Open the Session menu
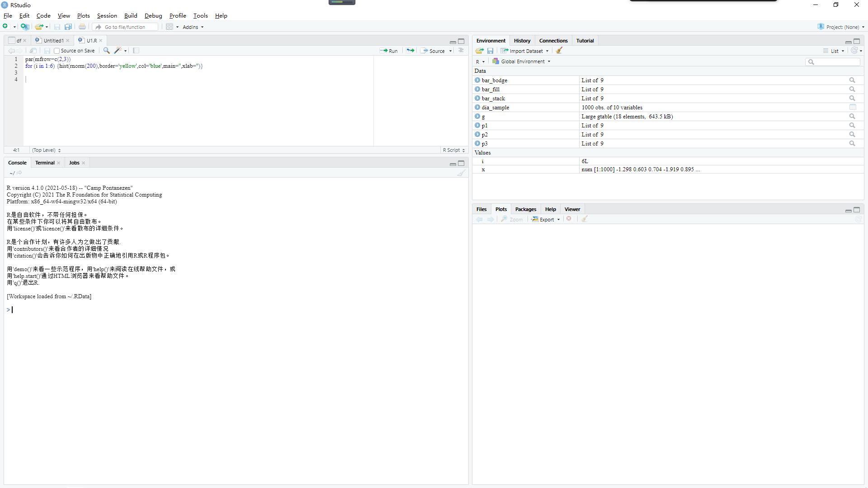 click(x=107, y=16)
